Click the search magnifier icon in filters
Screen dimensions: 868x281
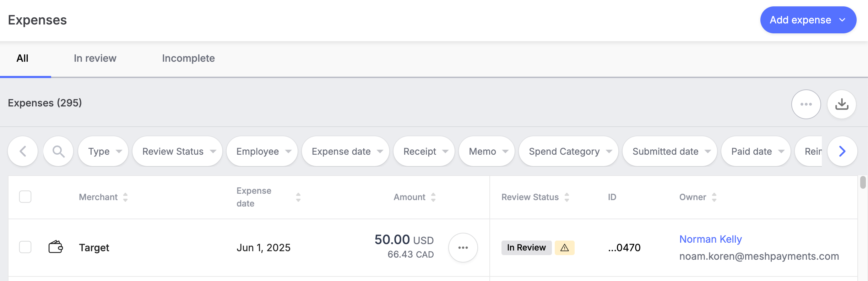coord(58,151)
